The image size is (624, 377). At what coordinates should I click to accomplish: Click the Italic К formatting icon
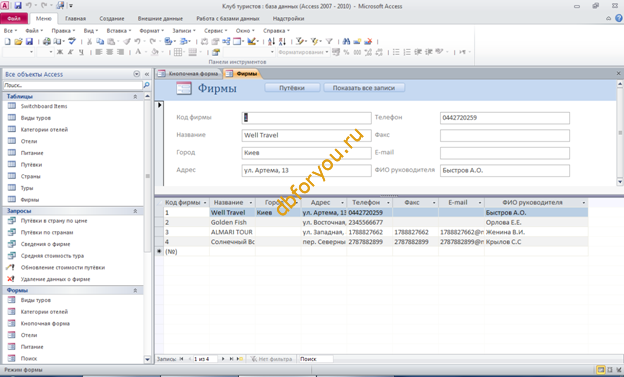point(70,52)
